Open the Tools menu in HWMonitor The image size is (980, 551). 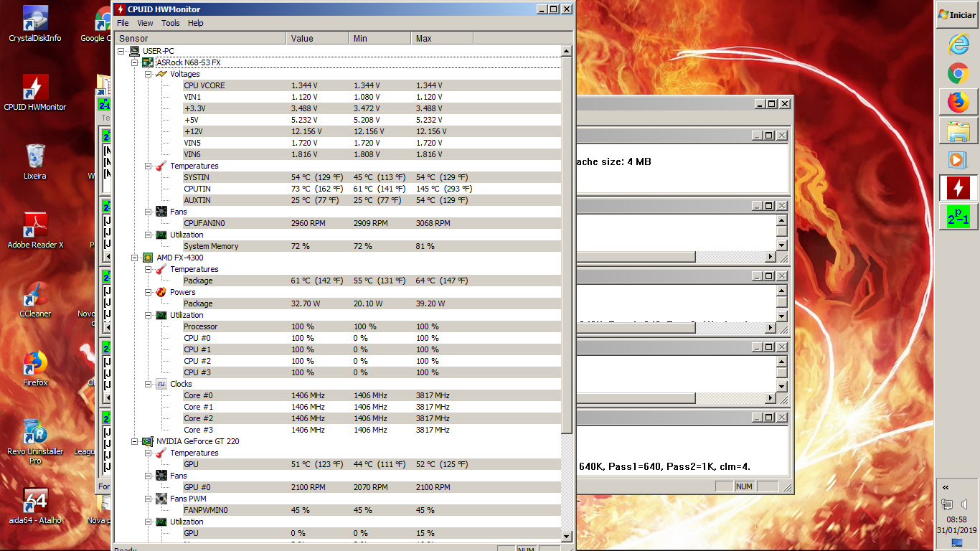point(171,23)
